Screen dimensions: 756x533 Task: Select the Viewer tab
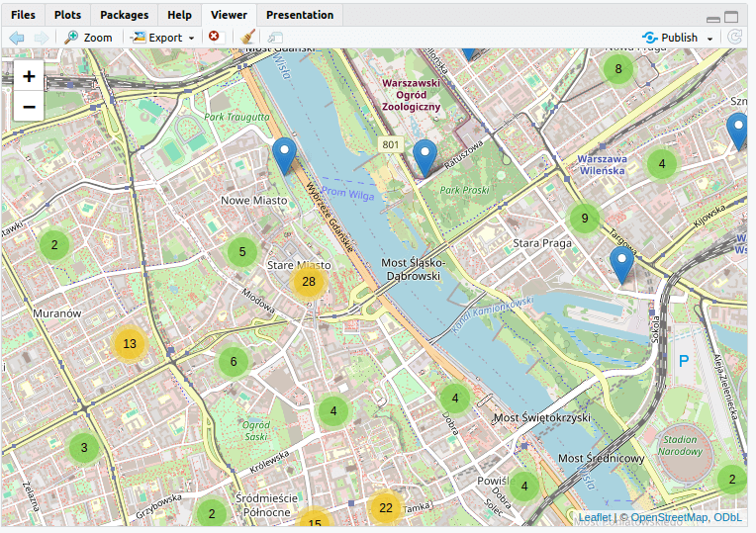tap(229, 15)
